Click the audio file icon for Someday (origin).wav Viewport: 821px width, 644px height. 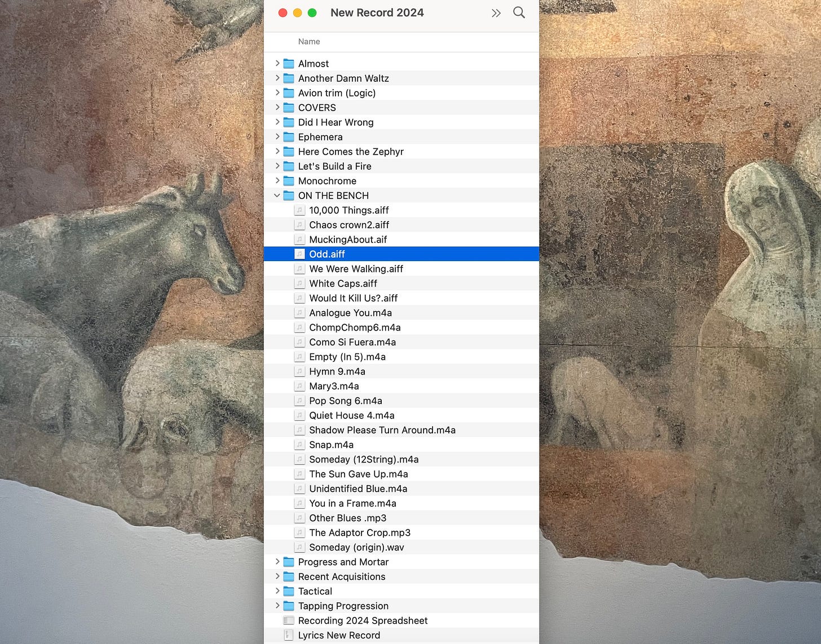click(300, 548)
